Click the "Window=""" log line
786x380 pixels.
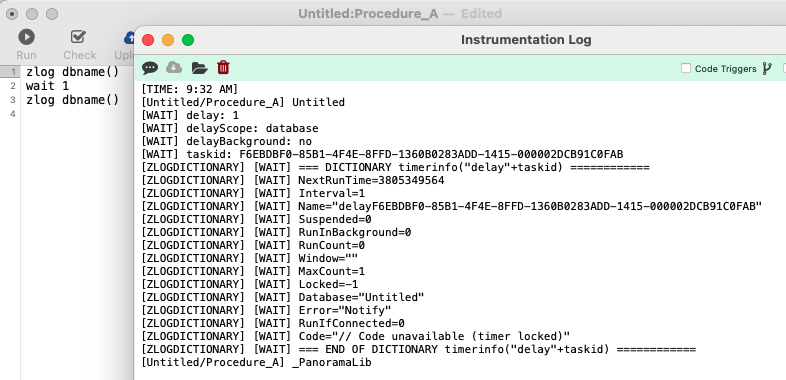[250, 259]
